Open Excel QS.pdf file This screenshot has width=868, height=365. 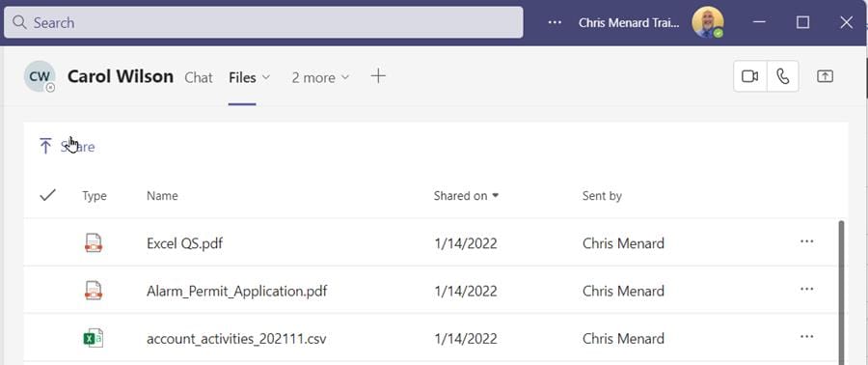click(x=185, y=243)
